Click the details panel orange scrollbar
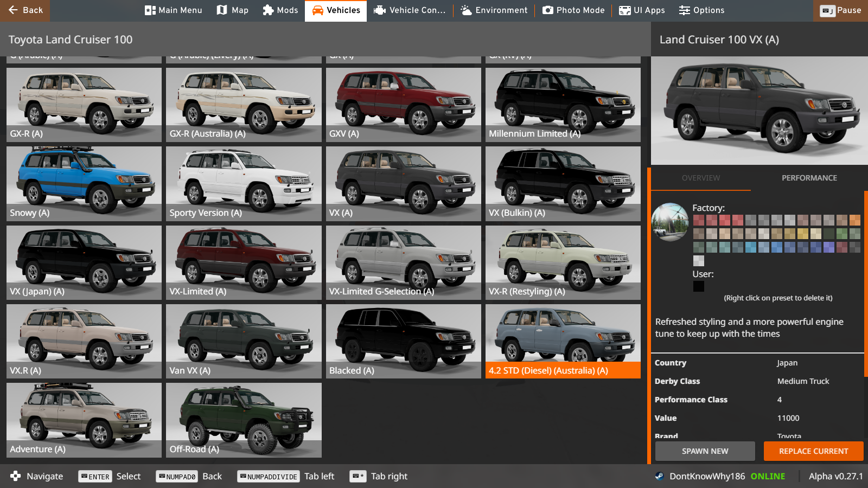868x488 pixels. point(866,284)
